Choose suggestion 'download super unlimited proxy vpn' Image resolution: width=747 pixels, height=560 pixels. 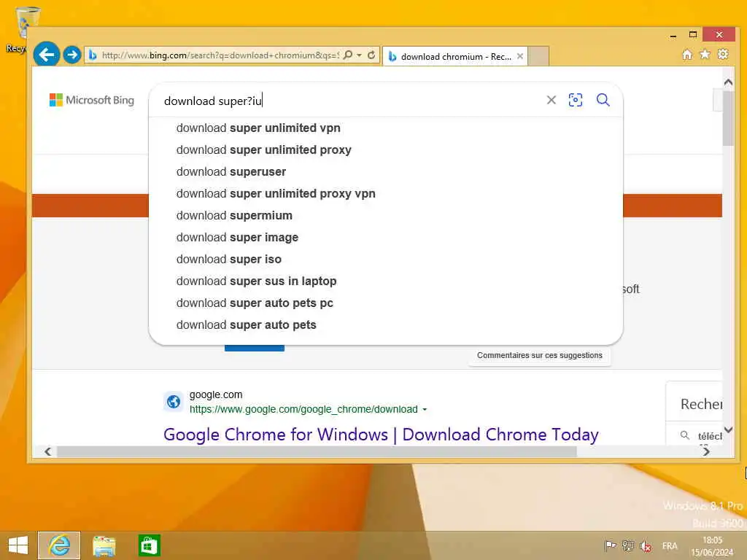[x=386, y=194]
